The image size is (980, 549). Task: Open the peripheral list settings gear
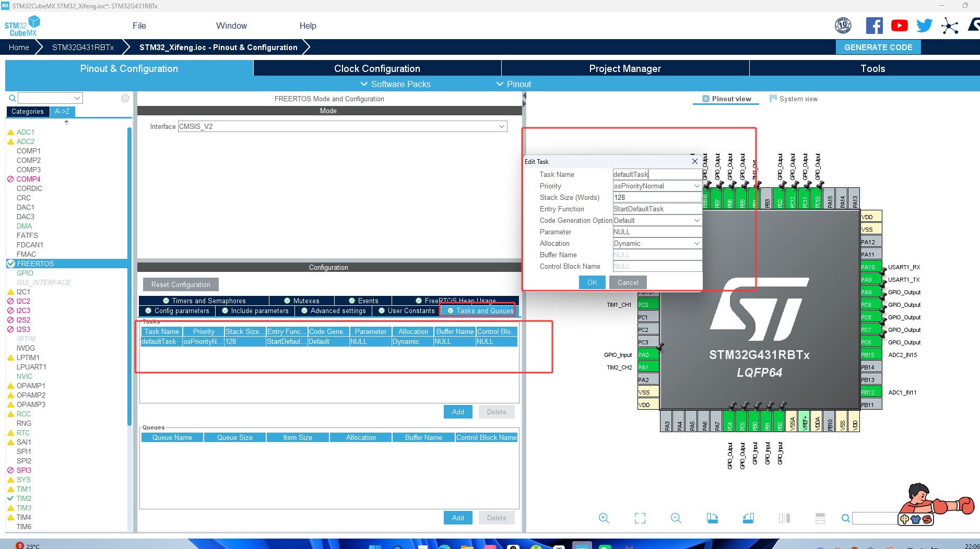[x=125, y=98]
